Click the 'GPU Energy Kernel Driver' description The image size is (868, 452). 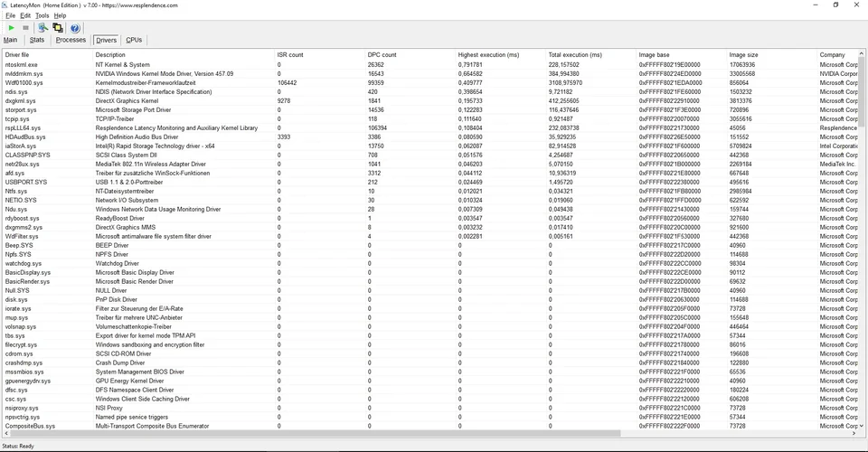[x=129, y=381]
